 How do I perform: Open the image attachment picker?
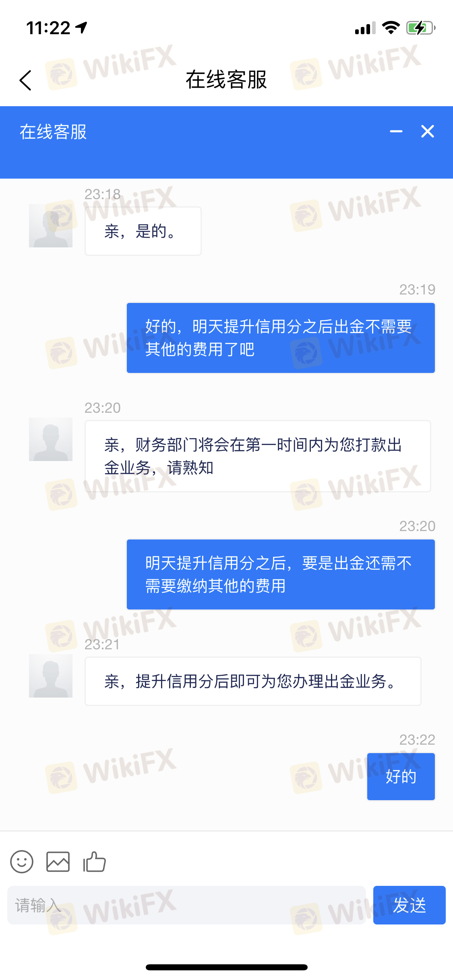(58, 862)
